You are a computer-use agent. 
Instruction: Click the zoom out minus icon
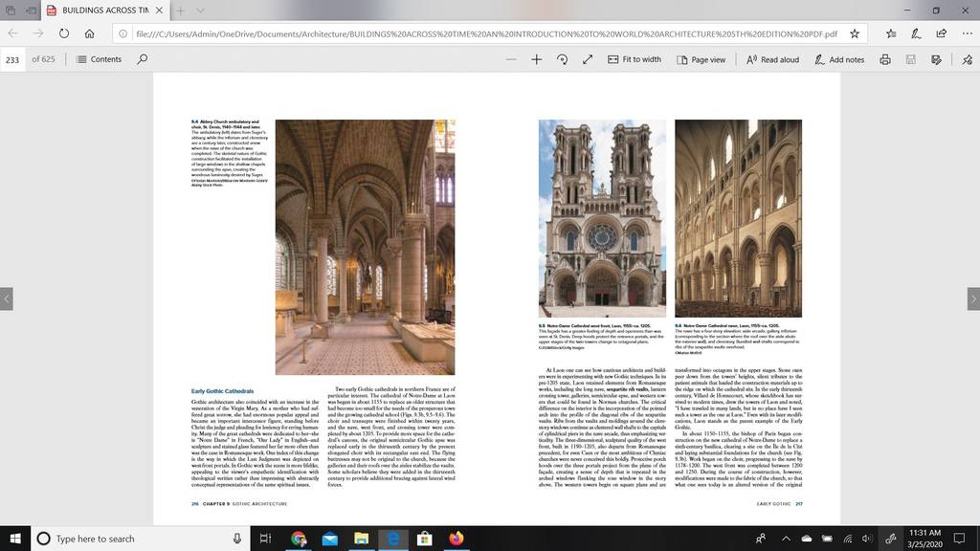[x=511, y=59]
